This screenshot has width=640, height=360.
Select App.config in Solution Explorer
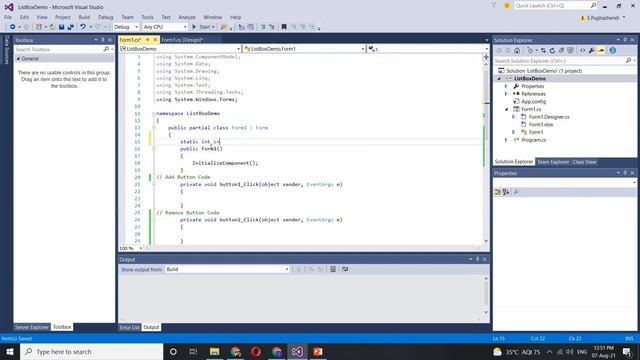533,102
